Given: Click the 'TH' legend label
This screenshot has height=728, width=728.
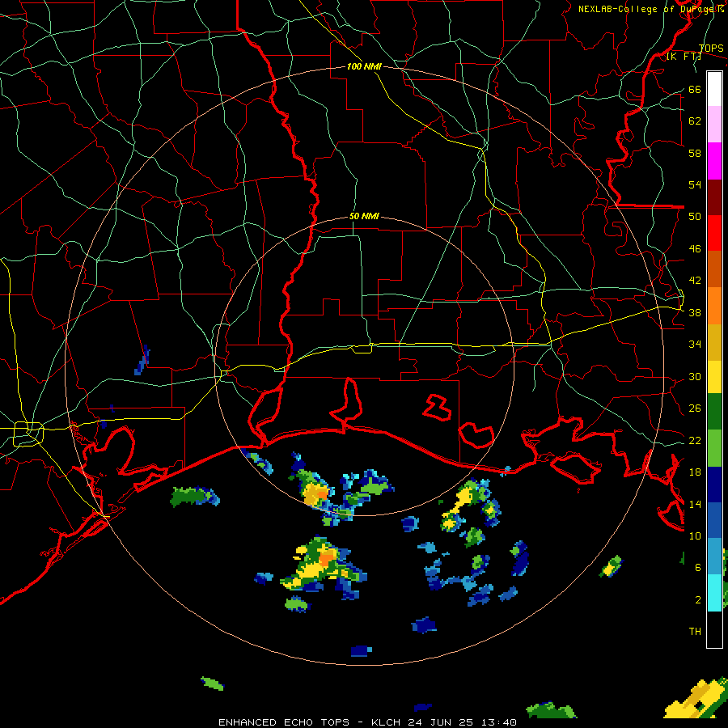Looking at the screenshot, I should point(695,632).
